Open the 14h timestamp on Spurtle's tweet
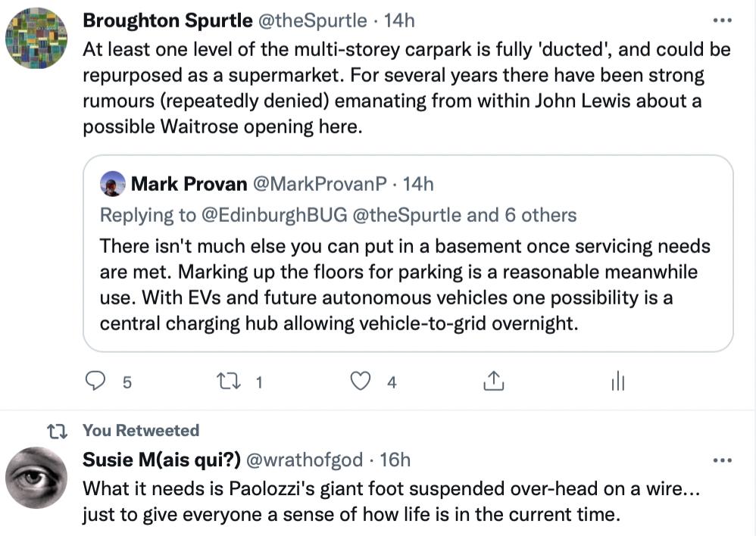This screenshot has height=536, width=756. (399, 21)
